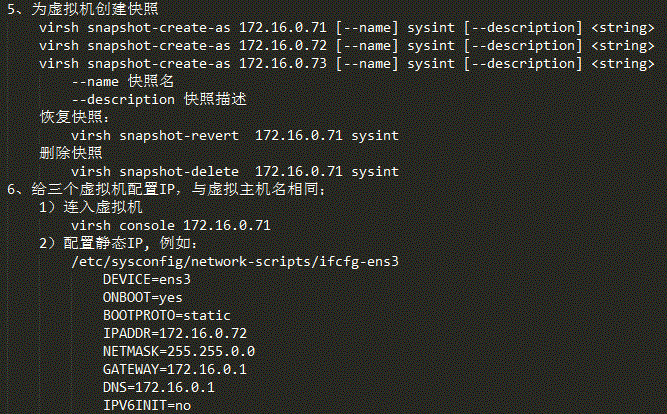Image resolution: width=667 pixels, height=414 pixels.
Task: Click the '--name 快照名' line
Action: coord(123,81)
